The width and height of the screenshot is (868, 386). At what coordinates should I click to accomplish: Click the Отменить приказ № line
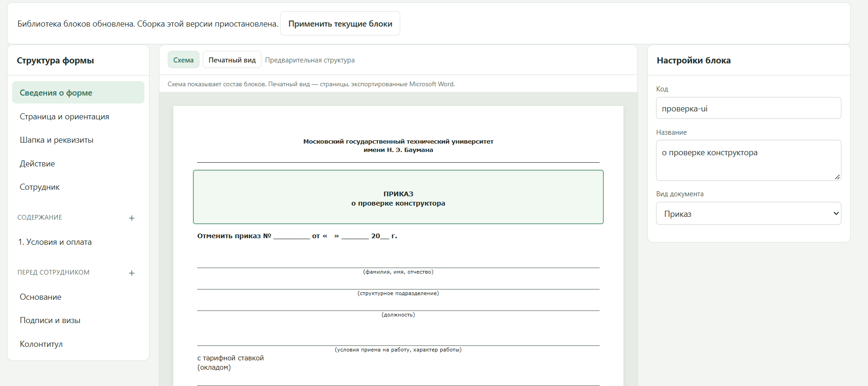[297, 236]
